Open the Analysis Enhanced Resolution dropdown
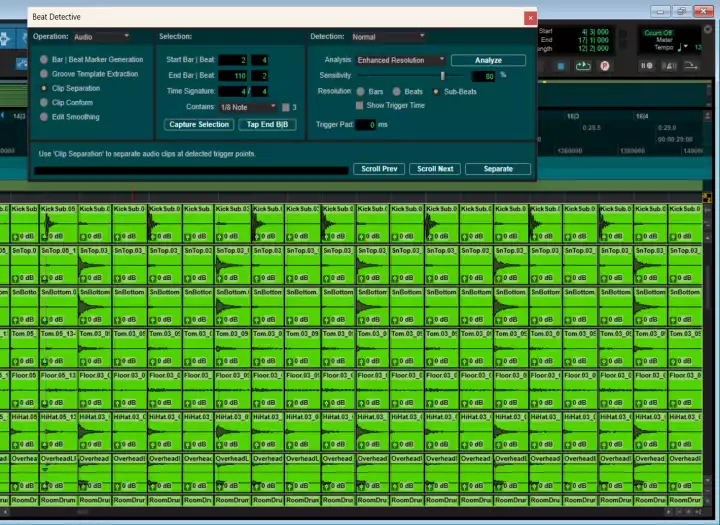 pos(400,60)
